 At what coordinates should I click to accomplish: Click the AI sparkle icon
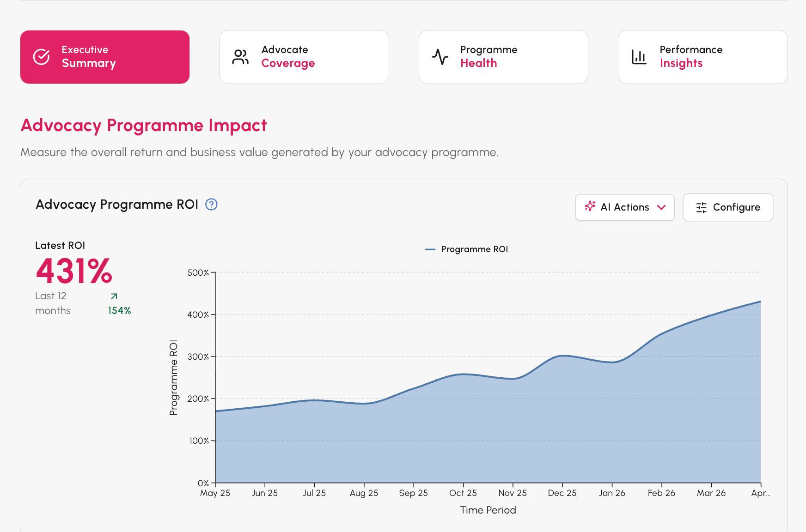[590, 206]
